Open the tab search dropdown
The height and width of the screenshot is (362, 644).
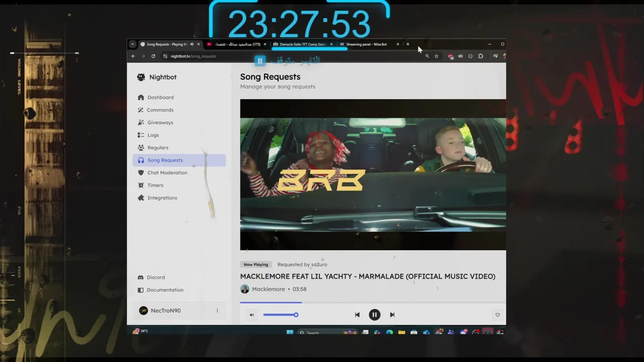tap(132, 44)
